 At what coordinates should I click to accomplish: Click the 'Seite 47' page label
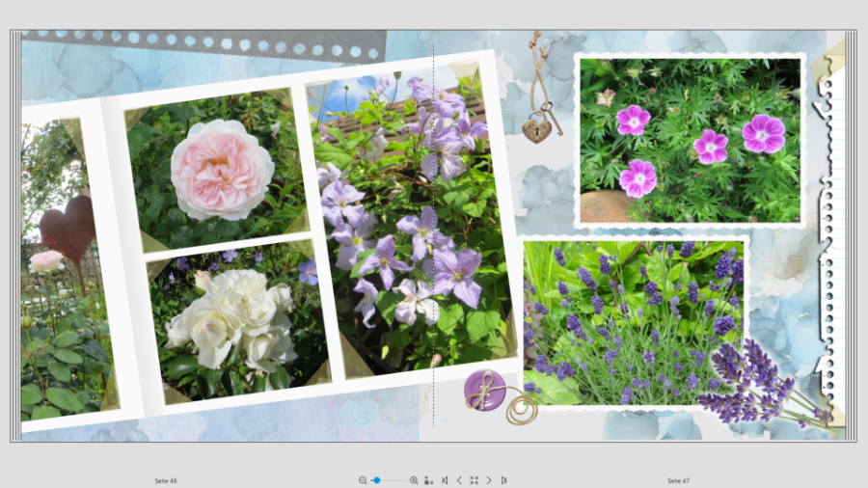point(678,481)
